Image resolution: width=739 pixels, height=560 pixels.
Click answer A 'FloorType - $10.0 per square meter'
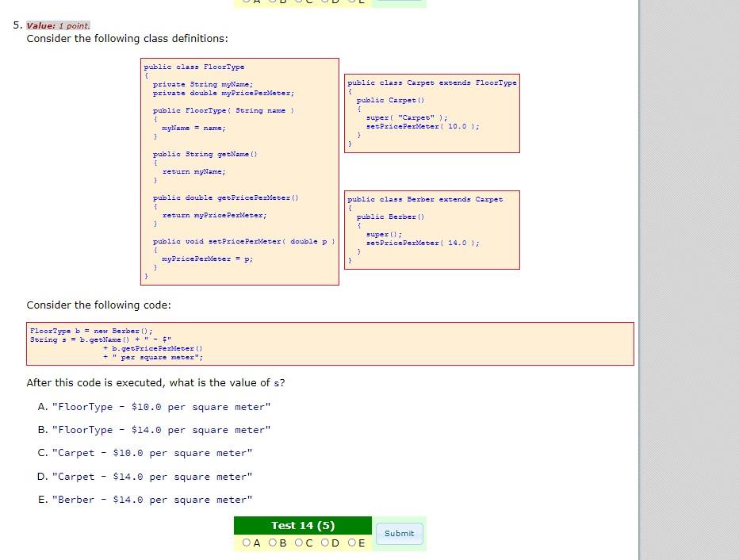coord(161,407)
